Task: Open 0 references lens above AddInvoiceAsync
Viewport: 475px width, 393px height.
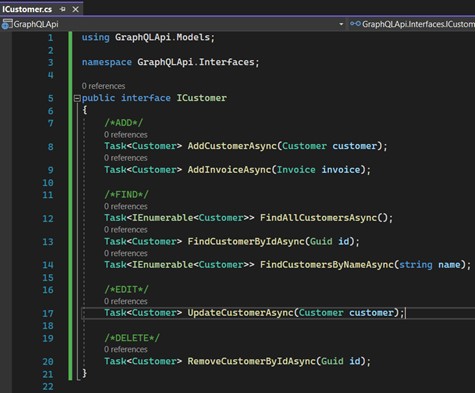Action: point(126,158)
